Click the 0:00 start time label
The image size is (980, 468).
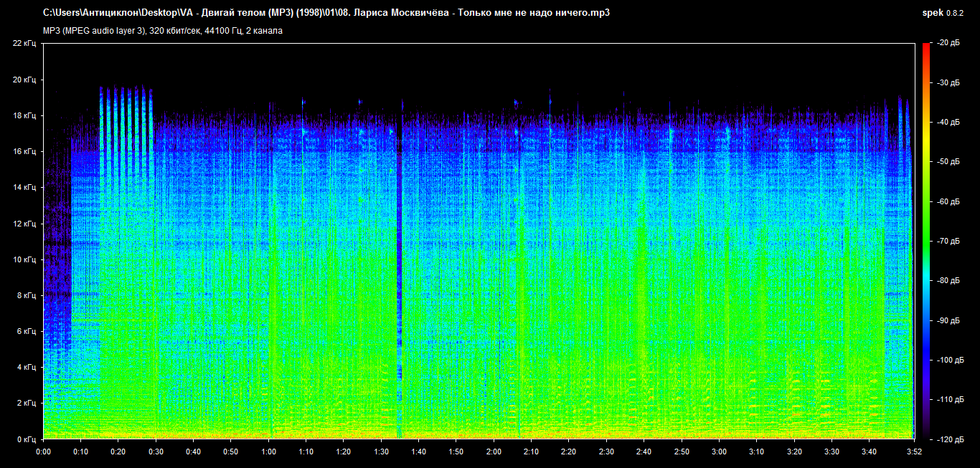(x=44, y=452)
